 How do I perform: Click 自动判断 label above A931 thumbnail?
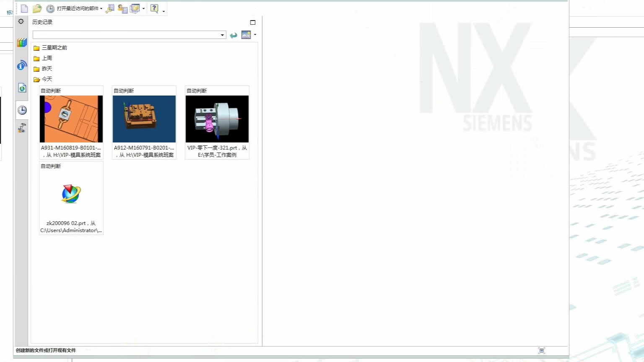[51, 90]
